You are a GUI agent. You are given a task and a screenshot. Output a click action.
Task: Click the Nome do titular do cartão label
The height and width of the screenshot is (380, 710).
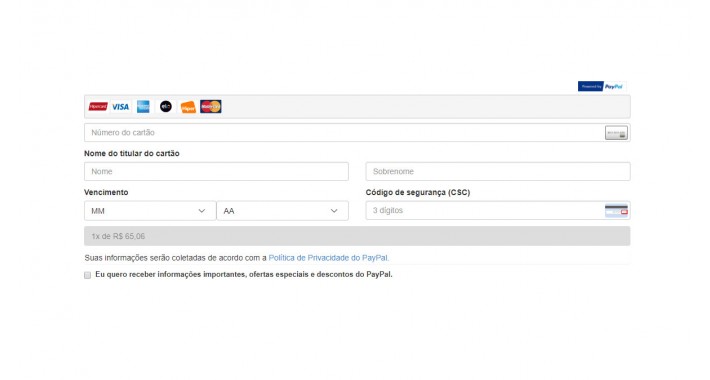[132, 154]
